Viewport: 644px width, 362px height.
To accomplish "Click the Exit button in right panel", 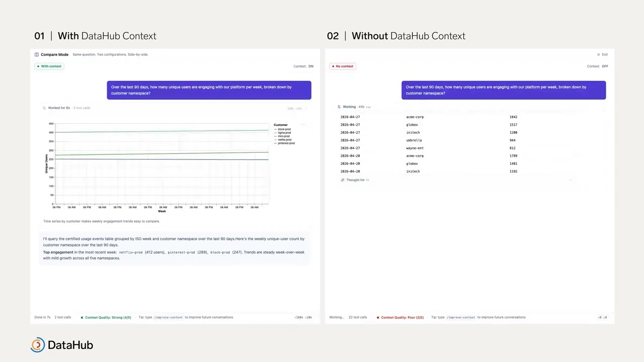I will (602, 54).
